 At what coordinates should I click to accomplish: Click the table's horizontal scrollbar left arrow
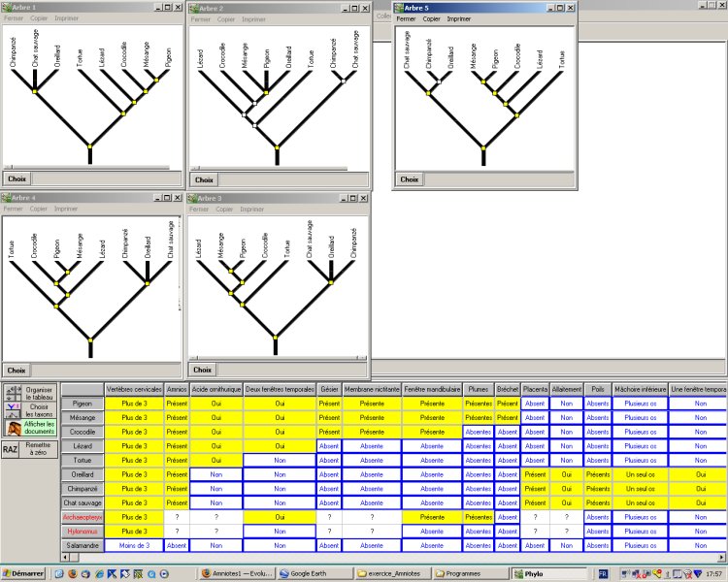65,556
